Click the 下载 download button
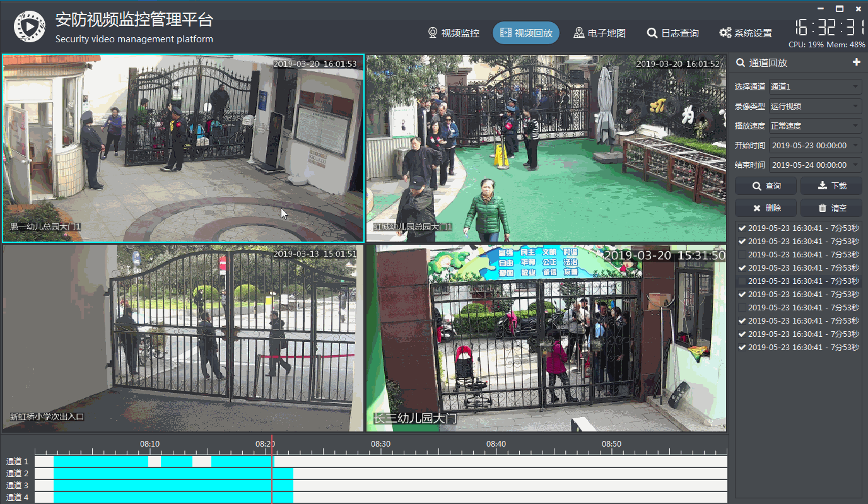This screenshot has width=868, height=504. pos(831,186)
